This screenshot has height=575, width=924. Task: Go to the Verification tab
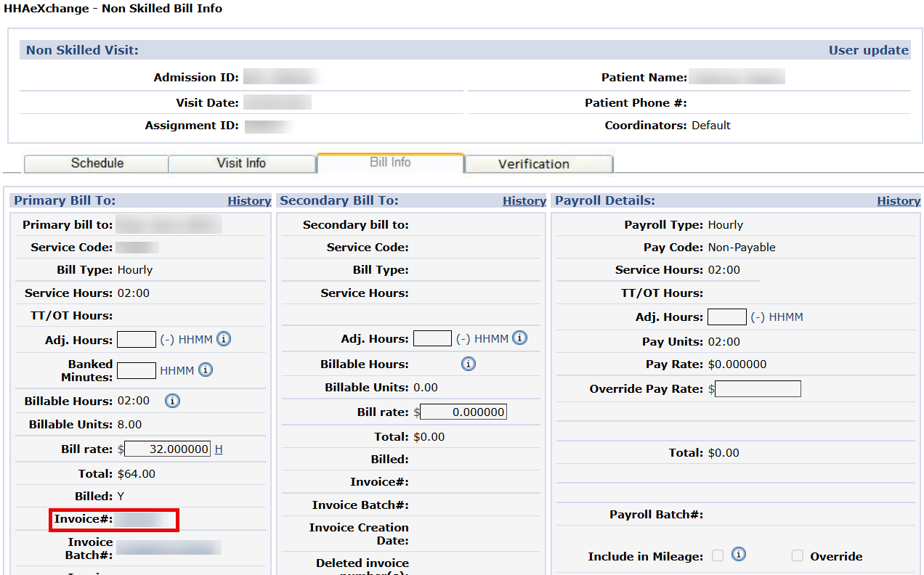point(539,164)
